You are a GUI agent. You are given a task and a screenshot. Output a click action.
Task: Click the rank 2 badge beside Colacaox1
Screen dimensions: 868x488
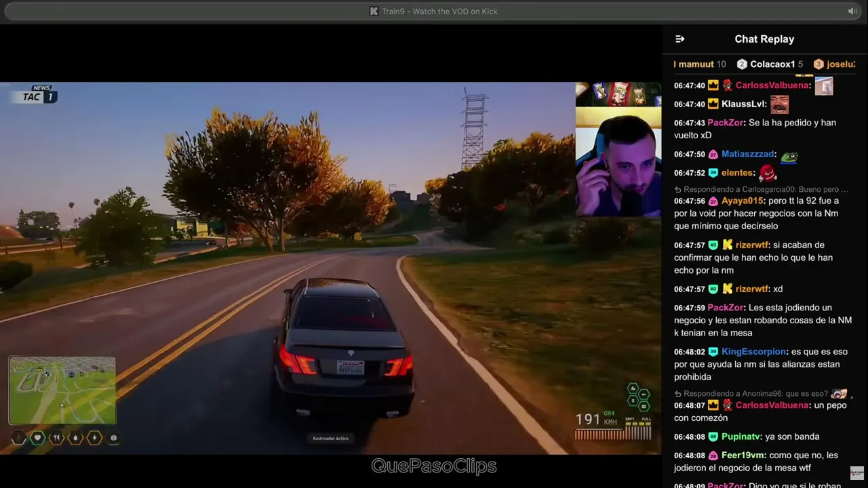pos(742,64)
